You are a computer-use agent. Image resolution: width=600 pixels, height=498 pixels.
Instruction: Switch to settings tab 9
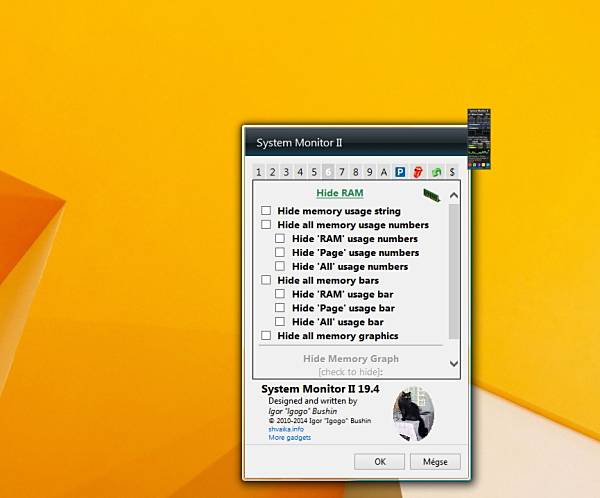(x=370, y=172)
